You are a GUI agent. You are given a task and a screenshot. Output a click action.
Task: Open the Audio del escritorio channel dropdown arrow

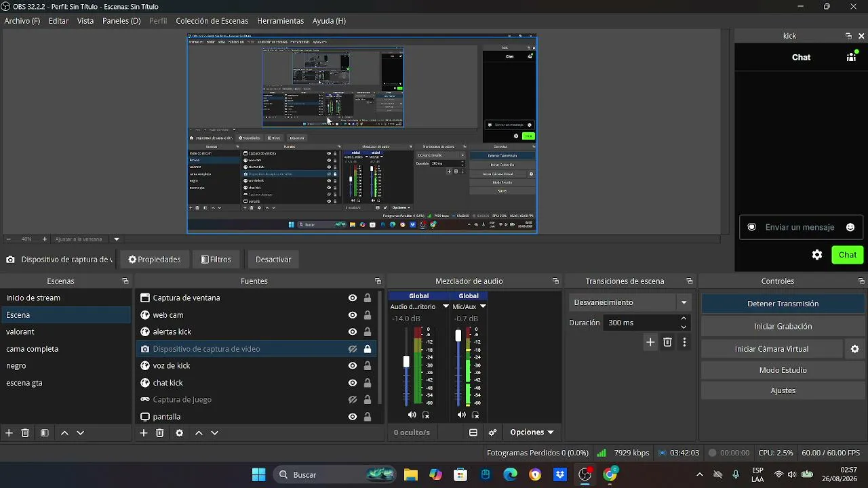click(x=446, y=306)
